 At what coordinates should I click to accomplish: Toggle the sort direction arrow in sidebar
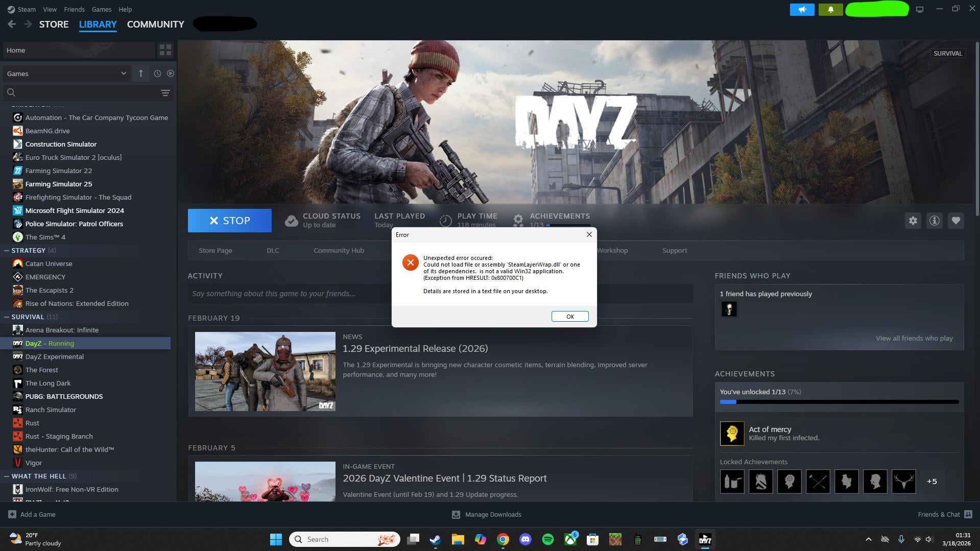[x=141, y=74]
